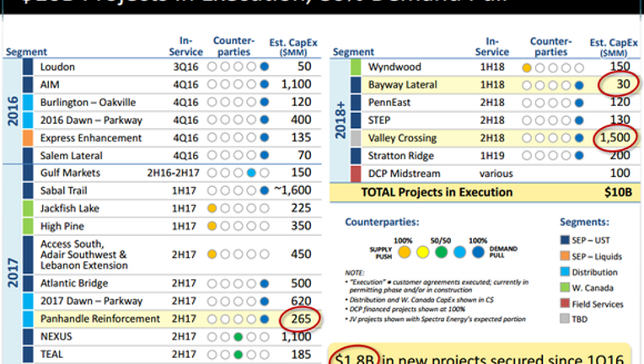Click the green counterparty dot for NEXUS

tap(239, 337)
